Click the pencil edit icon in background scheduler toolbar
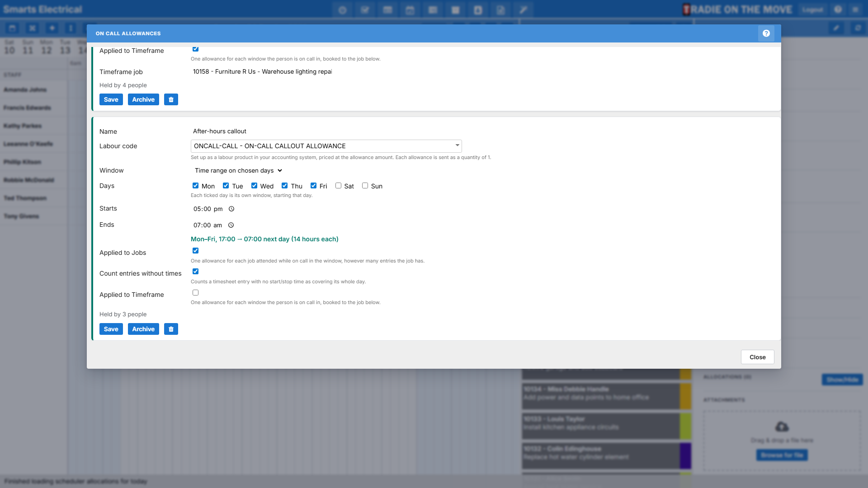The image size is (868, 488). tap(836, 28)
